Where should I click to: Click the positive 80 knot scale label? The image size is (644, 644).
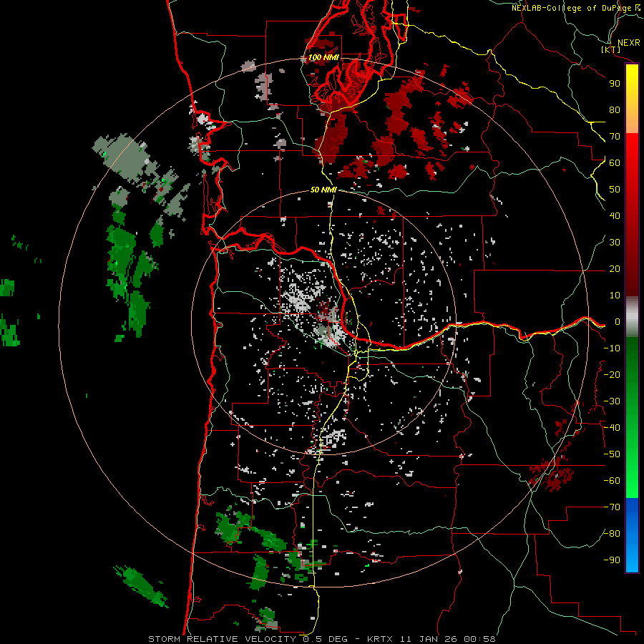click(615, 110)
